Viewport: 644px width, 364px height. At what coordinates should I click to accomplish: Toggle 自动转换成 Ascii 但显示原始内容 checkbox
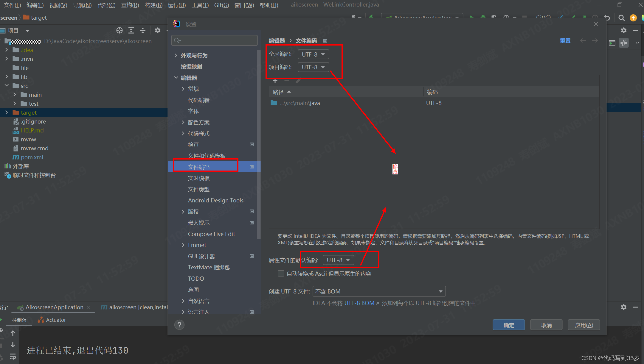[x=280, y=274]
